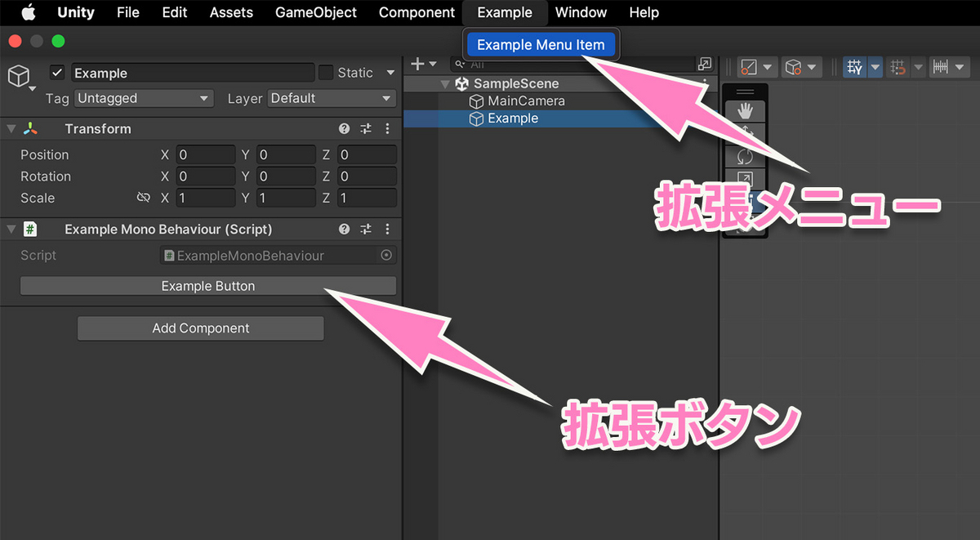
Task: Click the C# script icon of Example Mono Behaviour
Action: pos(30,230)
